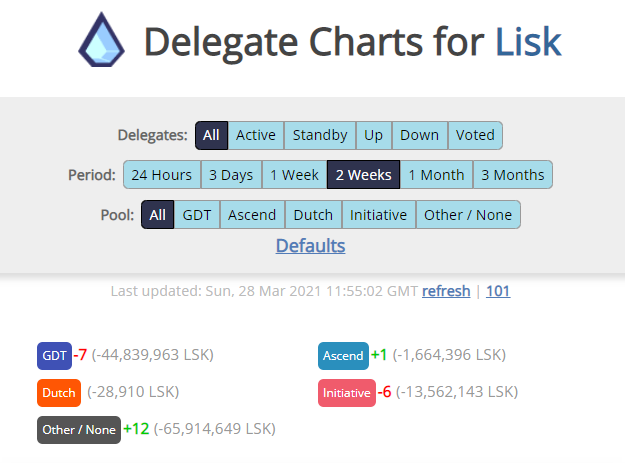
Task: Open the 101 link
Action: coord(498,291)
